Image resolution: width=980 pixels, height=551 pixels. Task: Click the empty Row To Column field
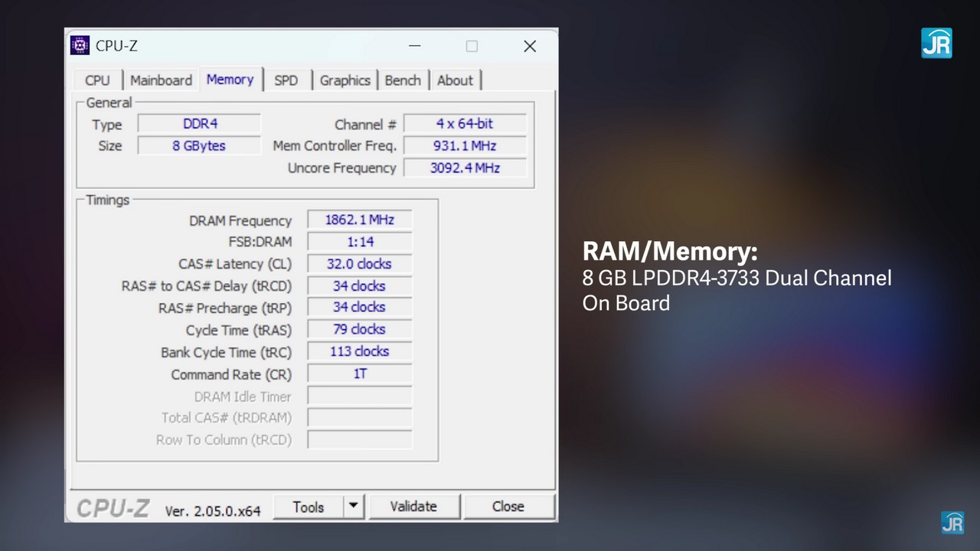[x=360, y=440]
